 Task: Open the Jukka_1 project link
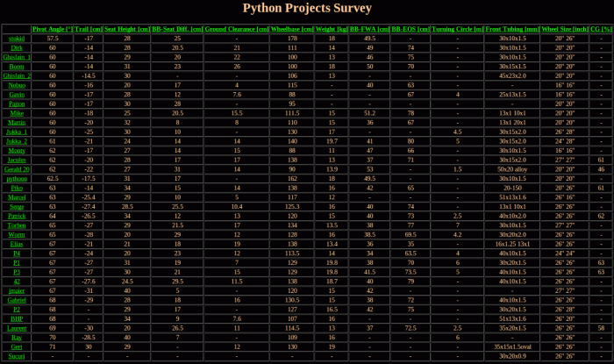point(17,132)
